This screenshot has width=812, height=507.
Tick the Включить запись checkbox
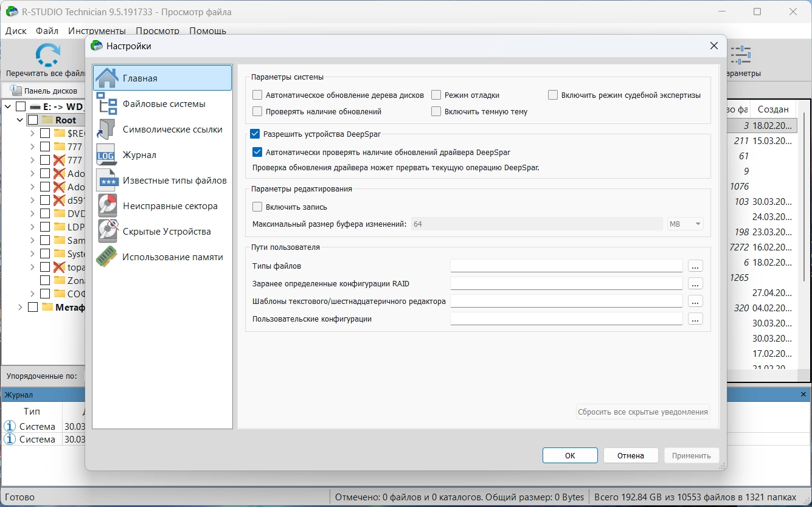click(x=257, y=207)
